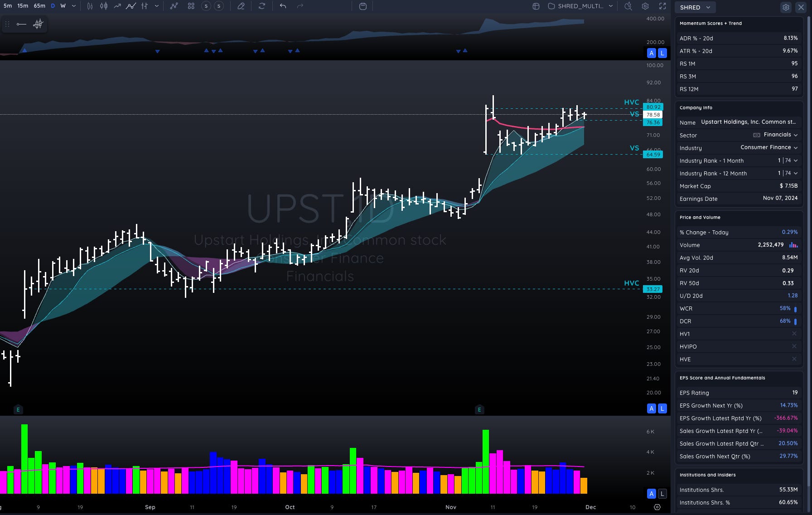Click the drawing toolbar drag handle
The height and width of the screenshot is (515, 812).
coord(7,24)
